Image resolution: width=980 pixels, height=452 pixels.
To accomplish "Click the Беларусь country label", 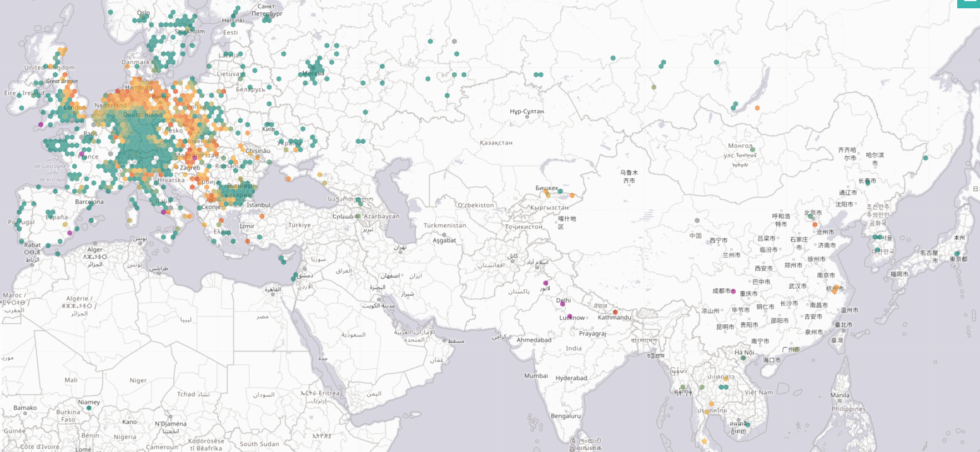I will [250, 89].
